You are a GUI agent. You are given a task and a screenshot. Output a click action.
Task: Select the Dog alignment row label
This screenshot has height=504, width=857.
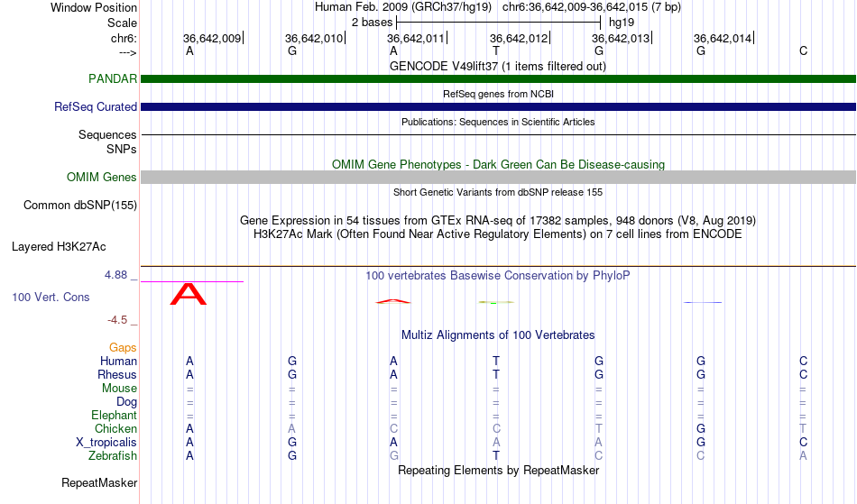(x=127, y=402)
